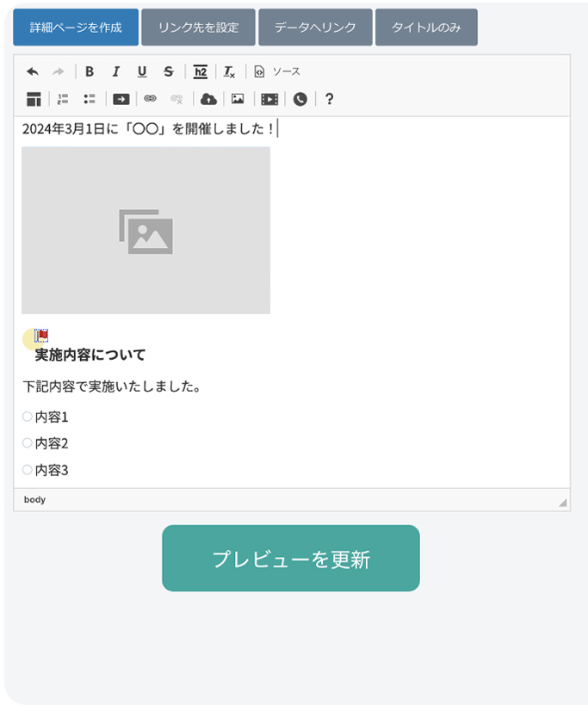Click the text 下記内容で実施いたしました。
Image resolution: width=588 pixels, height=711 pixels.
point(112,386)
